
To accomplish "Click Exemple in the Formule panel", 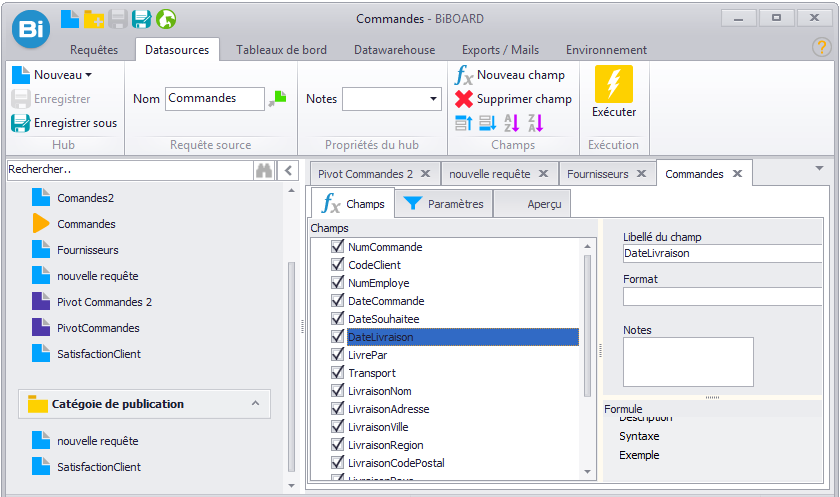I will point(639,455).
